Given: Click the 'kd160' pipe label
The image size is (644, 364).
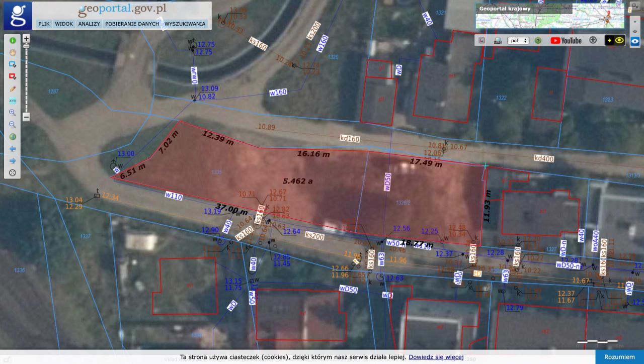Looking at the screenshot, I should pyautogui.click(x=350, y=139).
